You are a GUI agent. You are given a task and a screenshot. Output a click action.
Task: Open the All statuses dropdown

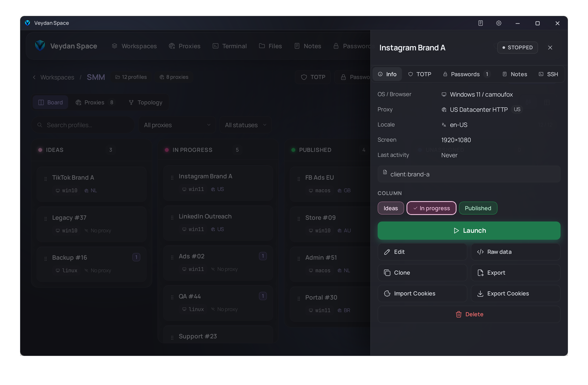tap(246, 125)
